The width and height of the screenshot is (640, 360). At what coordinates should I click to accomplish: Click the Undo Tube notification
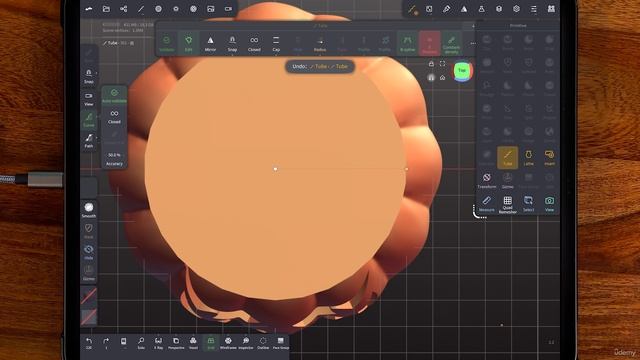pos(320,67)
